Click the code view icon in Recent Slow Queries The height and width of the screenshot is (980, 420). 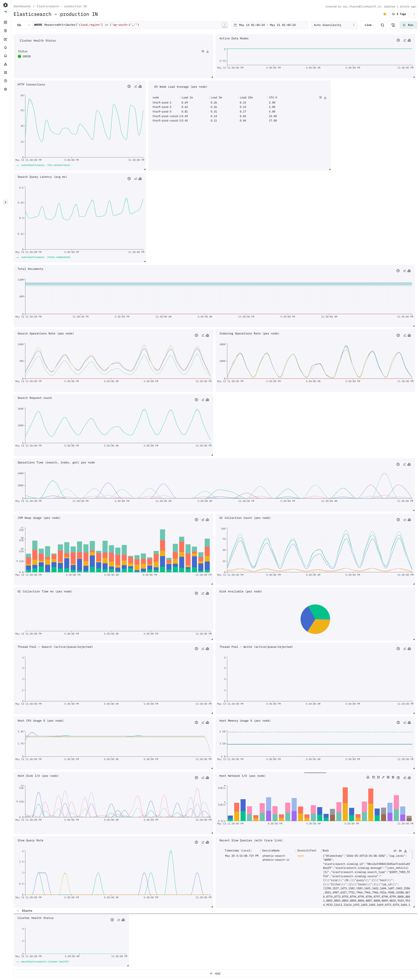pos(394,851)
